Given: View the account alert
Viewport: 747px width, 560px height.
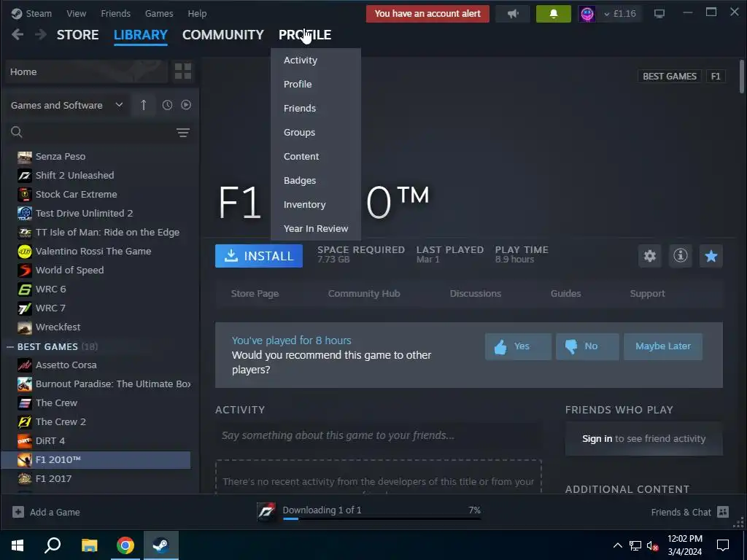Looking at the screenshot, I should tap(427, 14).
